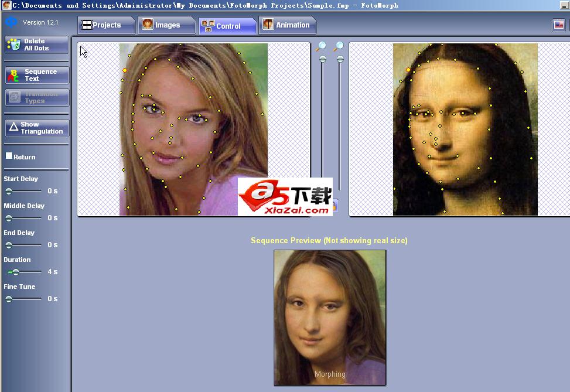Click the Sequence Preview heading text
This screenshot has height=392, width=570.
329,240
